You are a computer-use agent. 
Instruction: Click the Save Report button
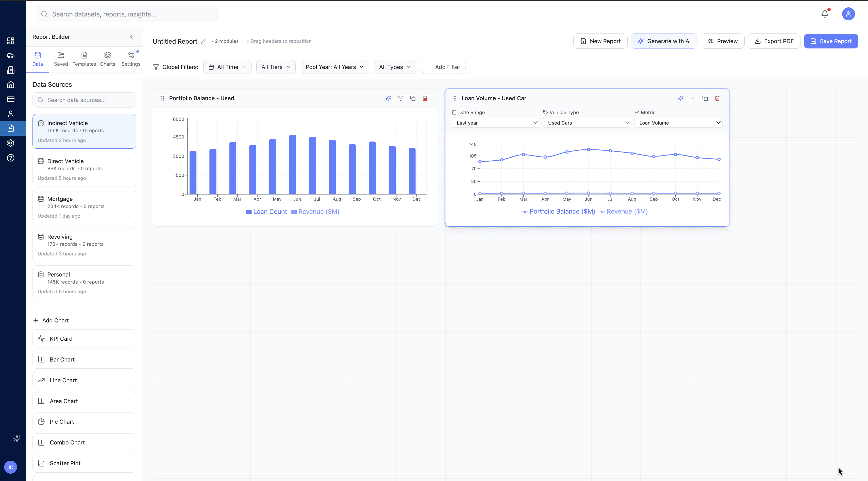pos(831,41)
